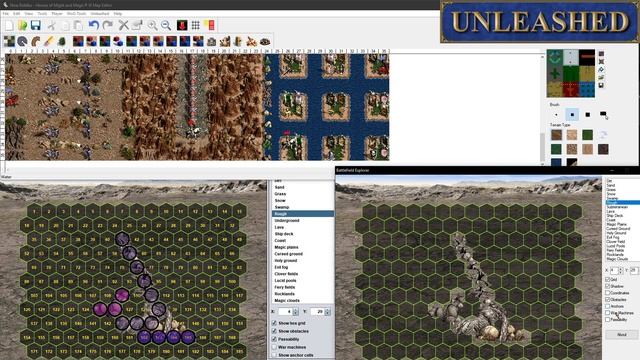Viewport: 640px width, 360px height.
Task: Enable 'Show anchor cells' checkbox
Action: pyautogui.click(x=274, y=356)
